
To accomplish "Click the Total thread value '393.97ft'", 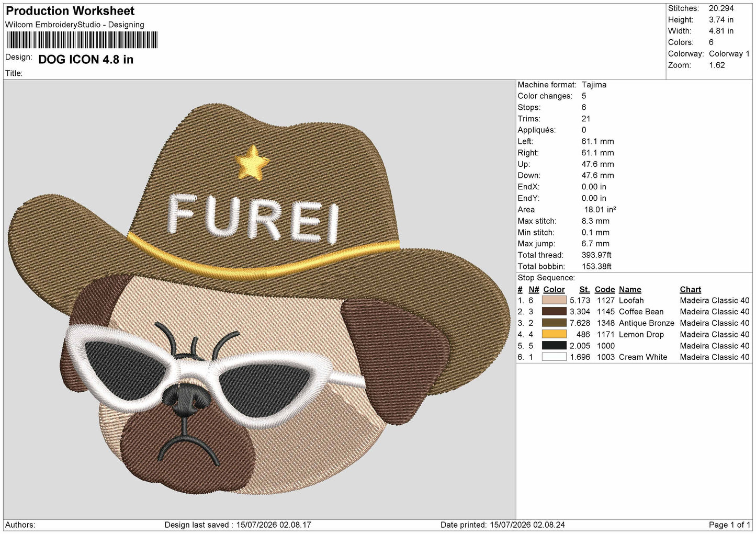I will click(x=596, y=255).
